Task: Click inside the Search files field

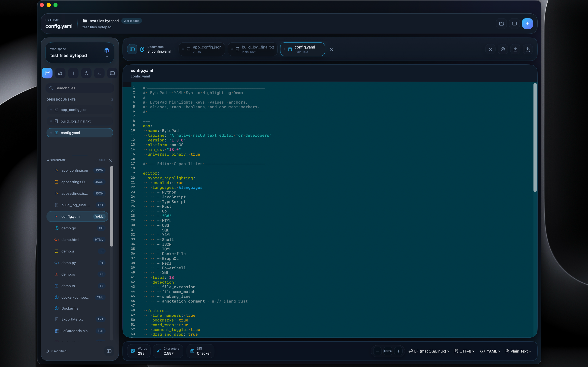Action: 79,88
